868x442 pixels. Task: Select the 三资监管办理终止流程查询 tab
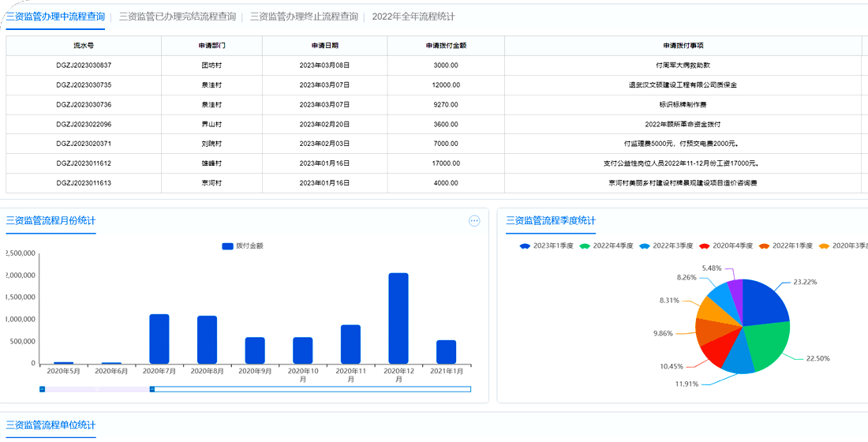click(304, 17)
